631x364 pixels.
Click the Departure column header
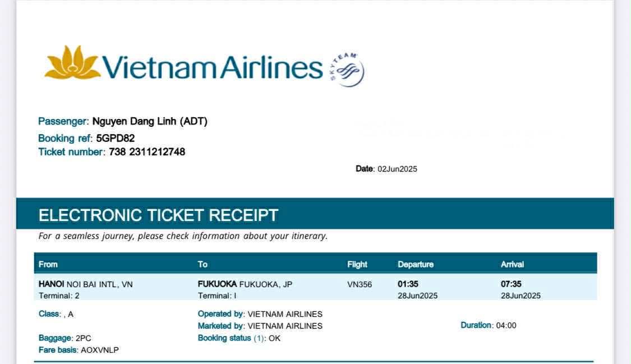pos(416,264)
